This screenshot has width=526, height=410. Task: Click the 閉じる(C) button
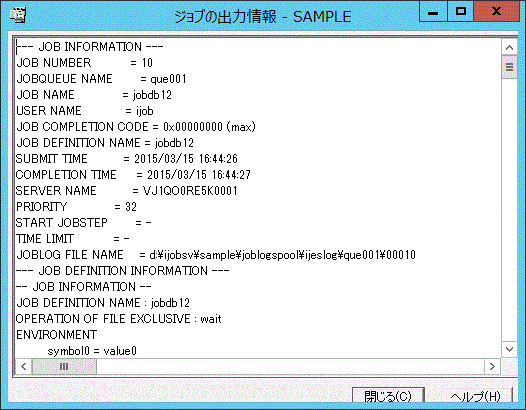(388, 396)
